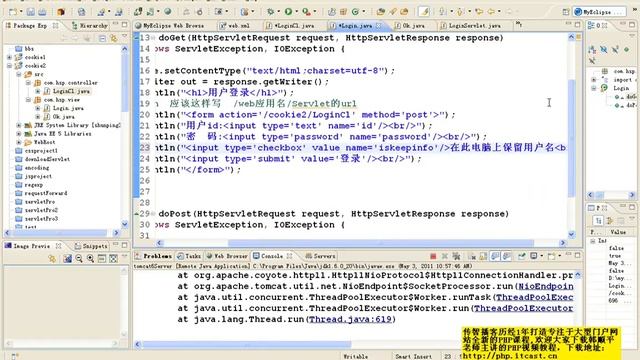Click the Open Perspective icon
Viewport: 640px width, 360px height.
[x=566, y=12]
